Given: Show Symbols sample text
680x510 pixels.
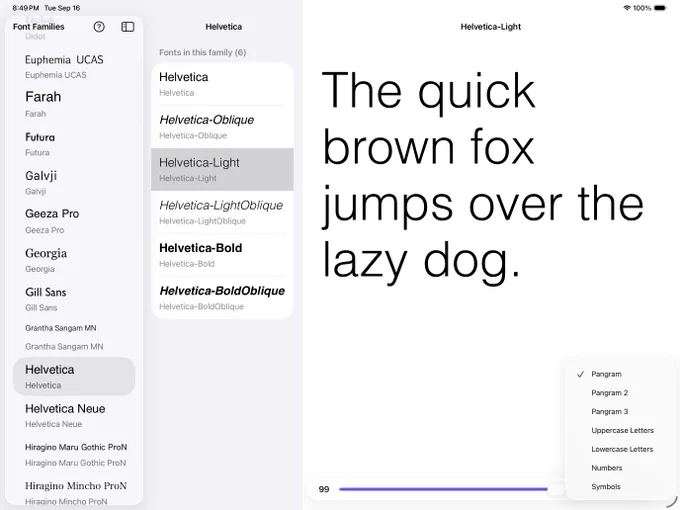Looking at the screenshot, I should pyautogui.click(x=621, y=487).
